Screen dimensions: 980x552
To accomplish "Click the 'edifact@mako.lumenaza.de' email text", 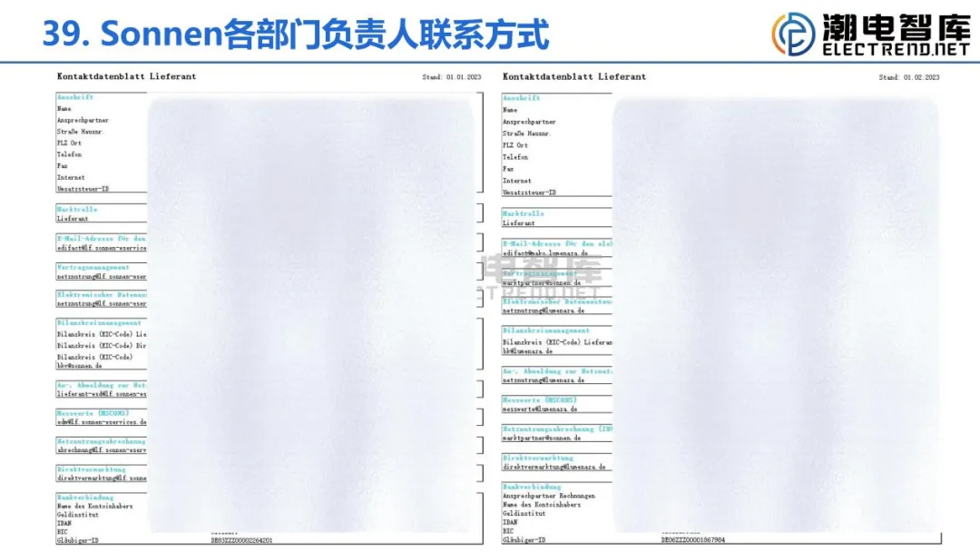I will click(x=545, y=253).
